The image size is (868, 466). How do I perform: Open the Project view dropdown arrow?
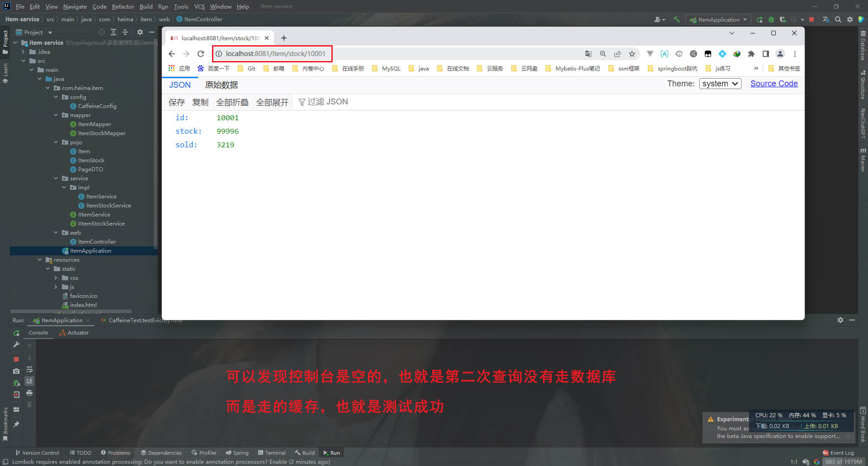click(x=50, y=33)
